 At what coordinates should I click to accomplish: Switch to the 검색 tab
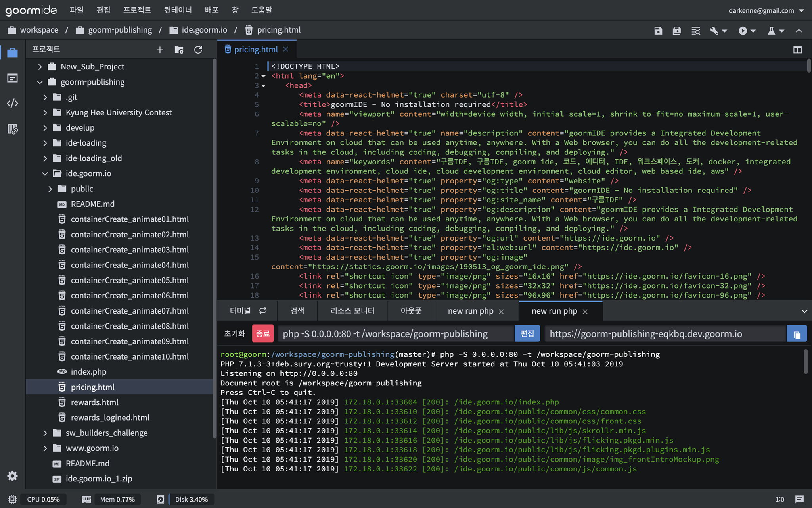click(297, 311)
